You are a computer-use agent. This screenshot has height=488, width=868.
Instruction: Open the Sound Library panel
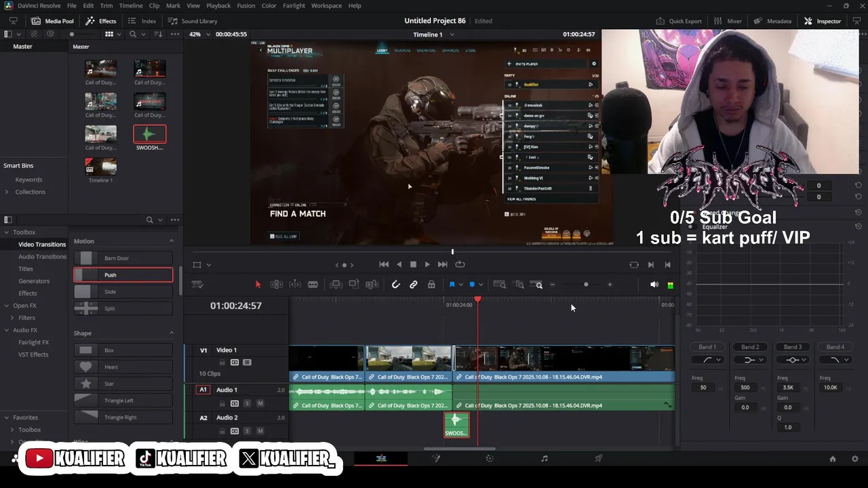coord(193,21)
